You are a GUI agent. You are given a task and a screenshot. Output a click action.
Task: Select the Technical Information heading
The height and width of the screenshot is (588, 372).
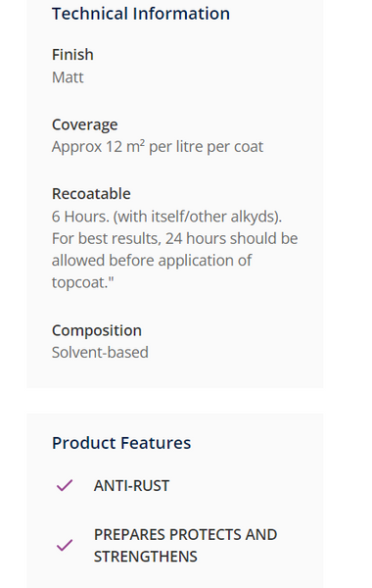pyautogui.click(x=141, y=14)
